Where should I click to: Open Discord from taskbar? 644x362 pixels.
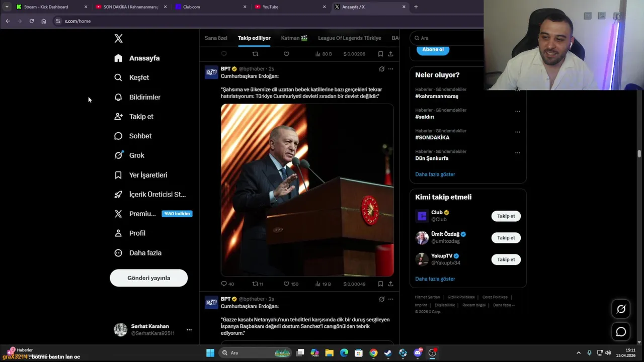418,353
